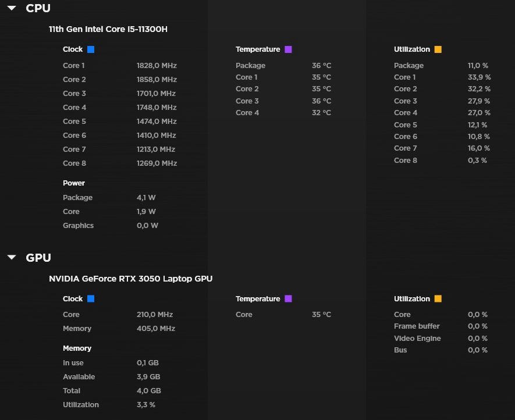The height and width of the screenshot is (420, 515).
Task: Select Core 1 clock value 1828,0 MHz
Action: point(157,65)
